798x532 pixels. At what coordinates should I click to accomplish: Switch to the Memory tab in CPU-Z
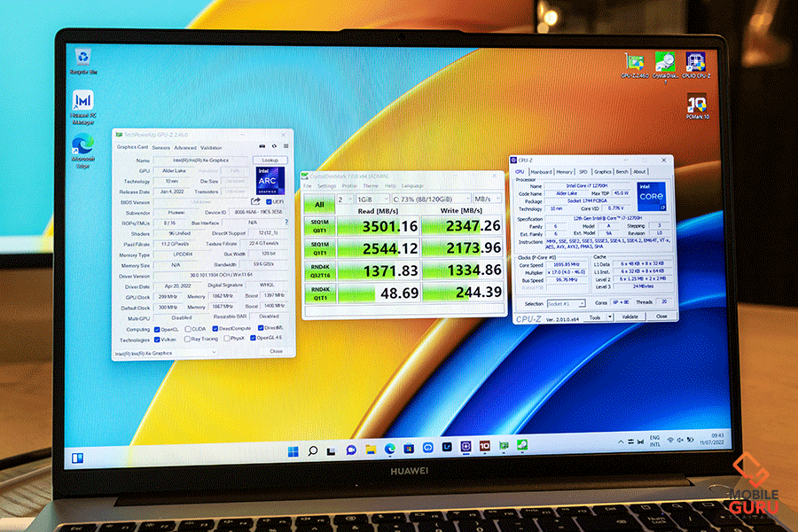(564, 172)
